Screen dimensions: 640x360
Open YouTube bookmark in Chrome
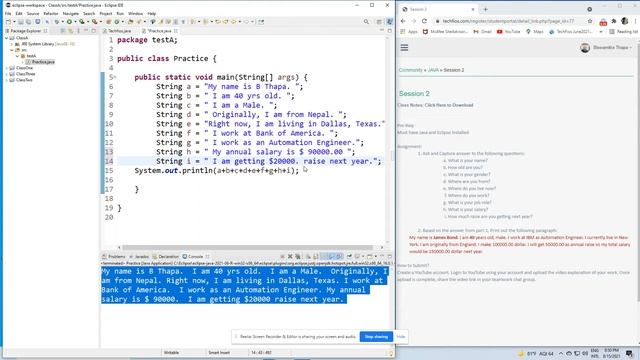coord(509,31)
